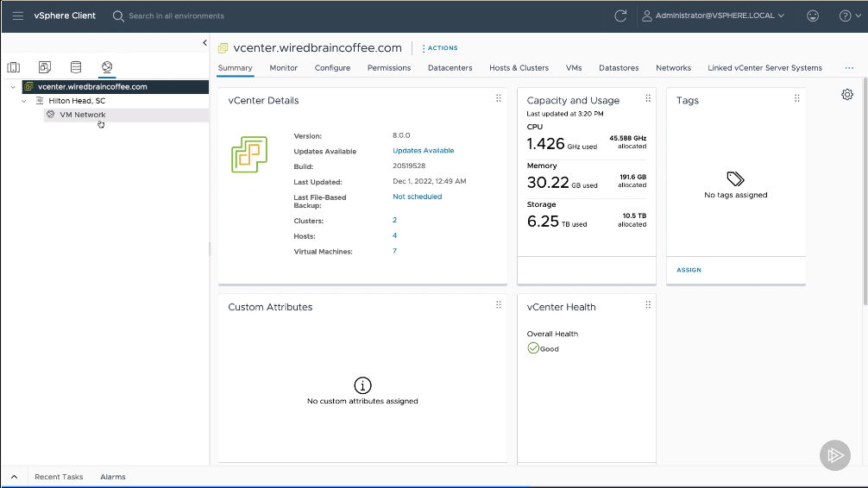
Task: Select the Networking inventory view icon
Action: pos(107,67)
